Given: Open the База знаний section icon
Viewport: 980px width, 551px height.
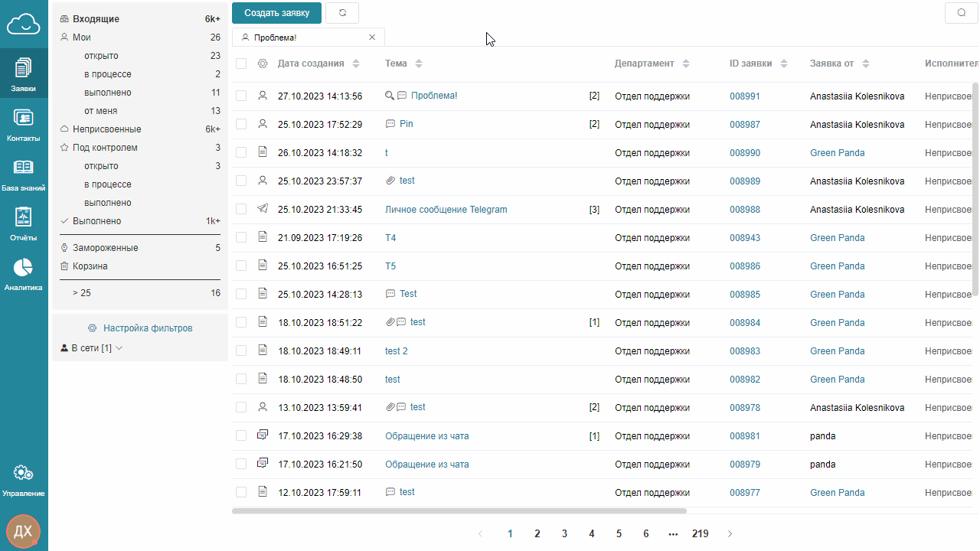Looking at the screenshot, I should click(24, 167).
